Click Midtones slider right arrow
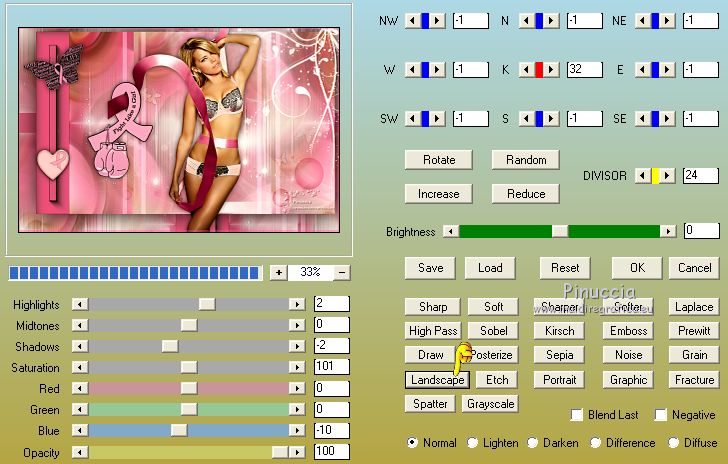 tap(297, 325)
